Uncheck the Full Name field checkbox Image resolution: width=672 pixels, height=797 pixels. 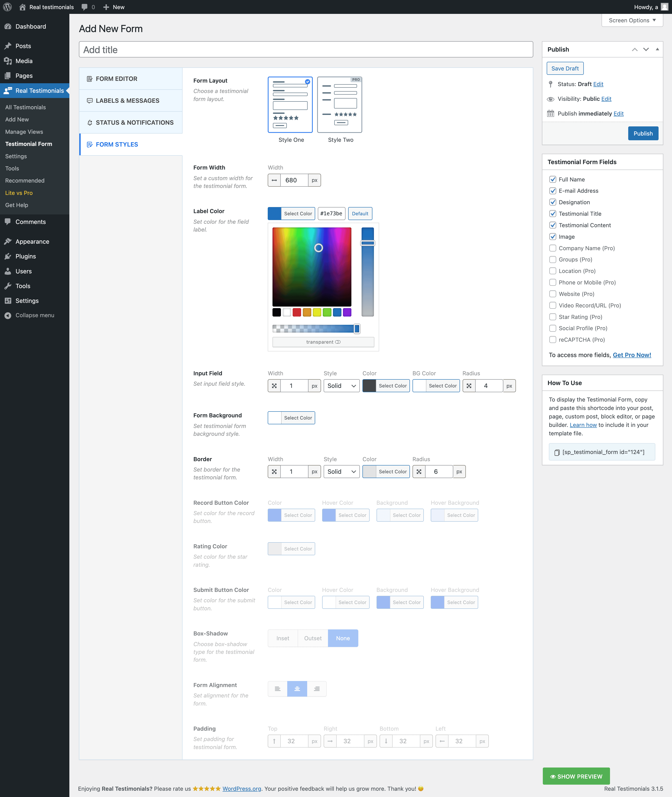[x=552, y=180]
